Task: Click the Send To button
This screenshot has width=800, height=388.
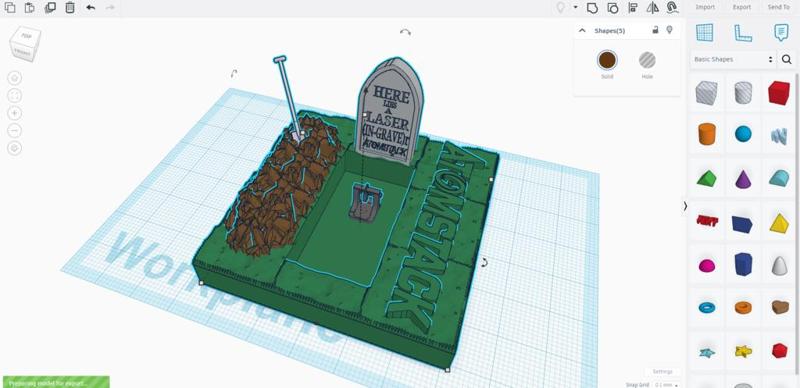Action: click(x=779, y=7)
